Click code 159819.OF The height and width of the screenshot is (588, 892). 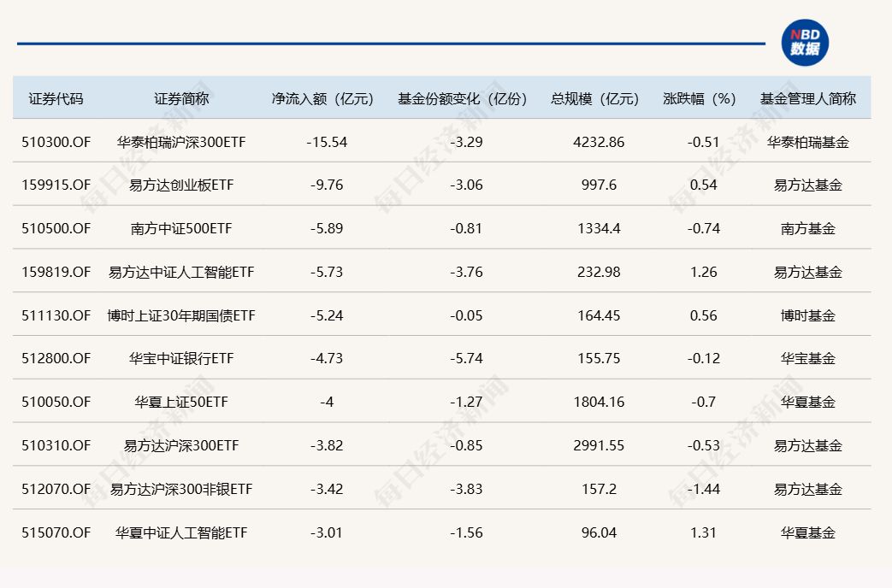click(x=55, y=272)
